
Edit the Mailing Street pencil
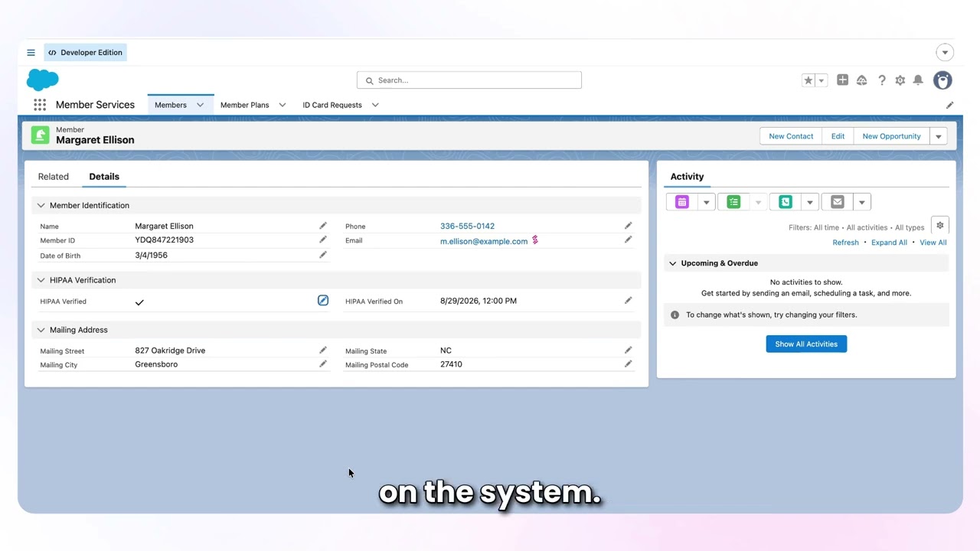[323, 350]
